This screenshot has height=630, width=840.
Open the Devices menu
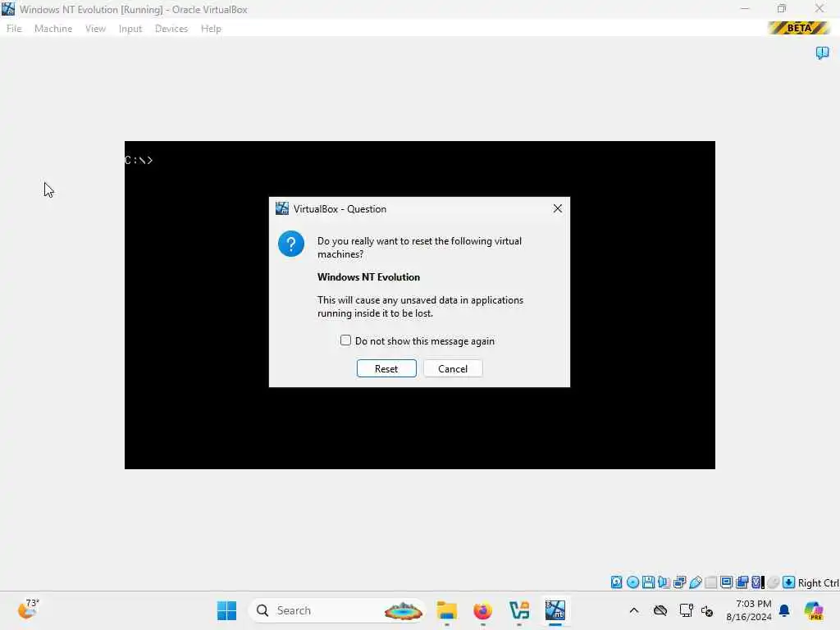(171, 29)
